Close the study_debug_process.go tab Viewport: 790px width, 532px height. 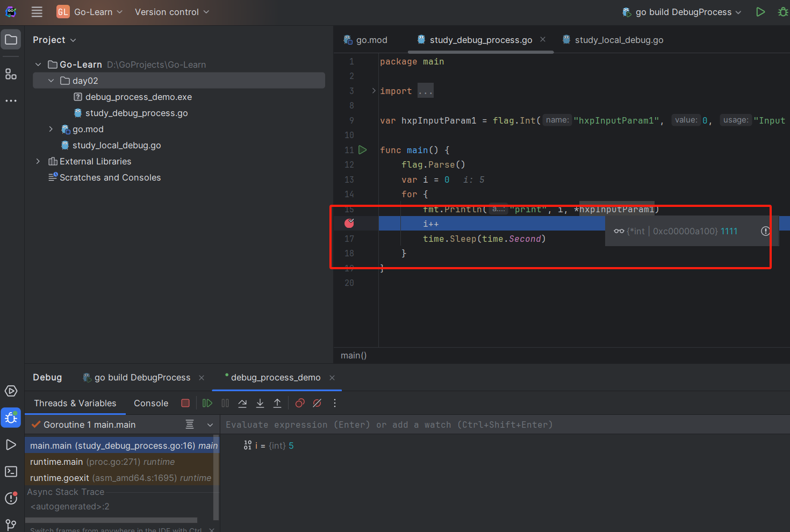point(543,39)
